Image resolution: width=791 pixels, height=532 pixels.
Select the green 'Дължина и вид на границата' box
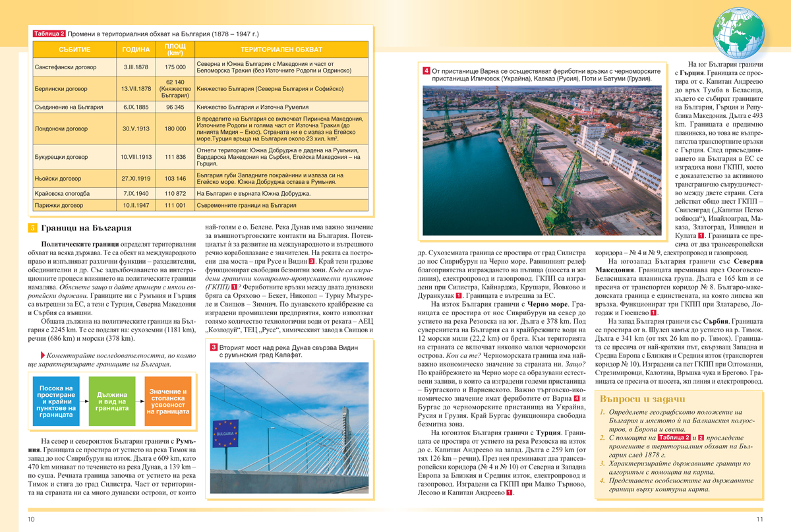[x=112, y=401]
